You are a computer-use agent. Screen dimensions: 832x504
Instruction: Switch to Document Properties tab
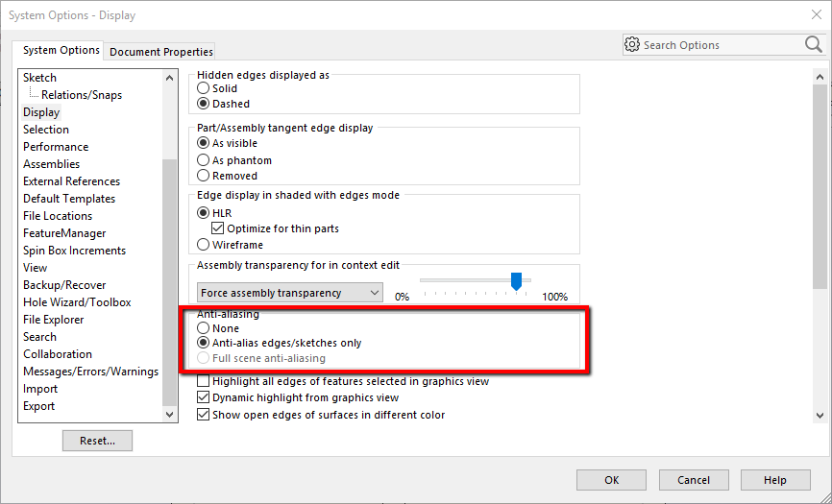(x=160, y=52)
